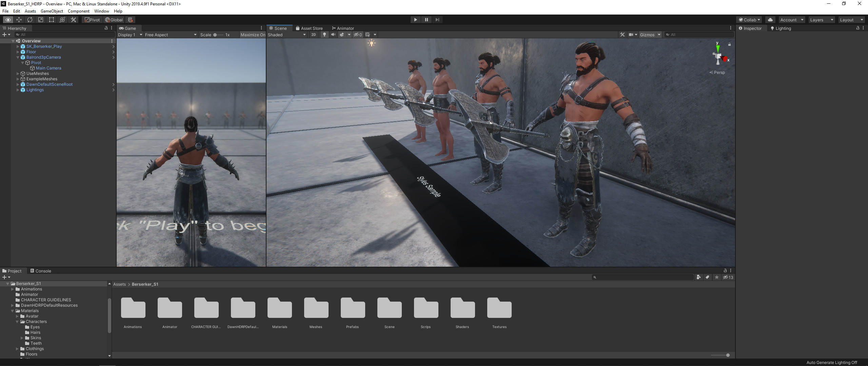Screen dimensions: 868x366
Task: Pause the game playback
Action: click(x=426, y=20)
